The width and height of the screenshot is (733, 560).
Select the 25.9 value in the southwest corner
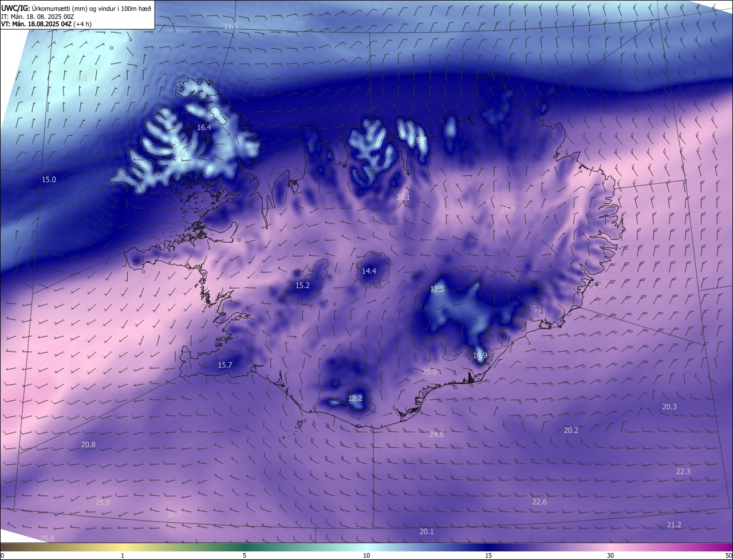(x=103, y=503)
